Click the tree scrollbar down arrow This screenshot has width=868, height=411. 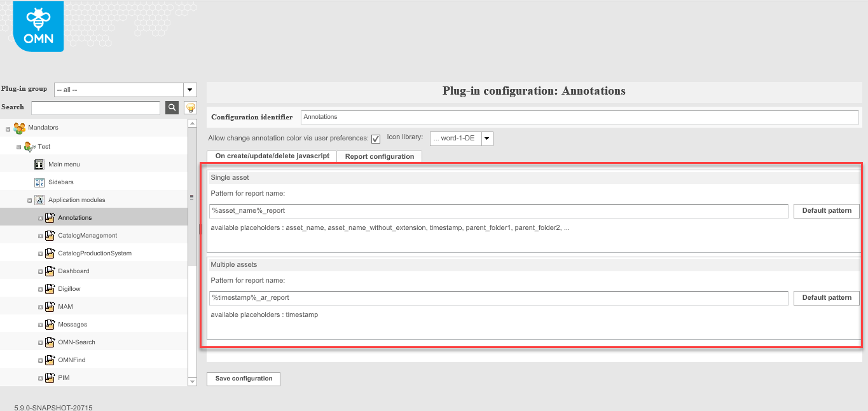tap(192, 382)
